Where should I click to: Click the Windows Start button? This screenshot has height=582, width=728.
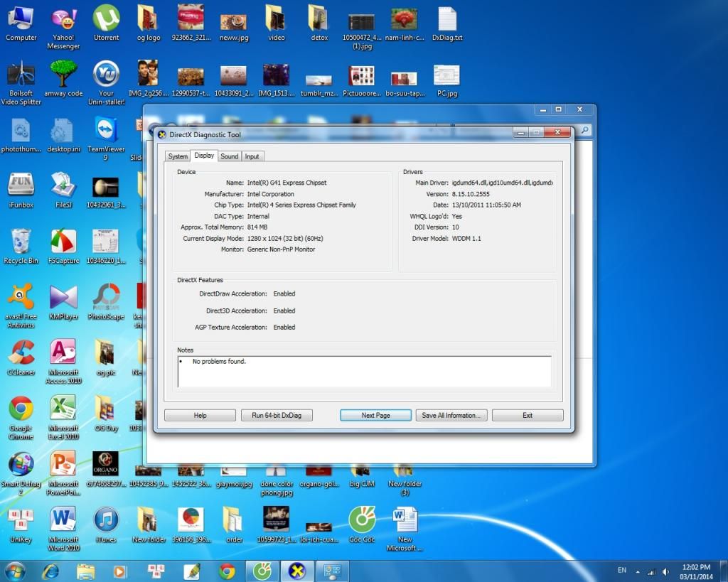pyautogui.click(x=15, y=571)
